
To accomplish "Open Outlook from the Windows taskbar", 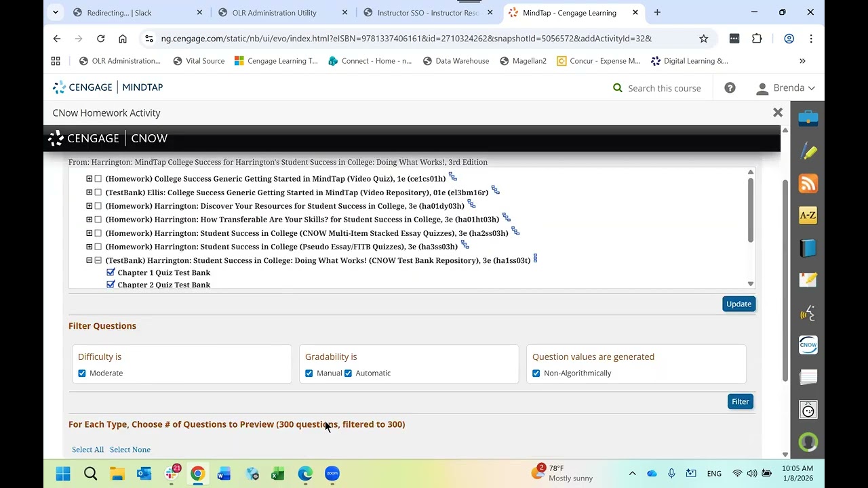I will pos(144,473).
